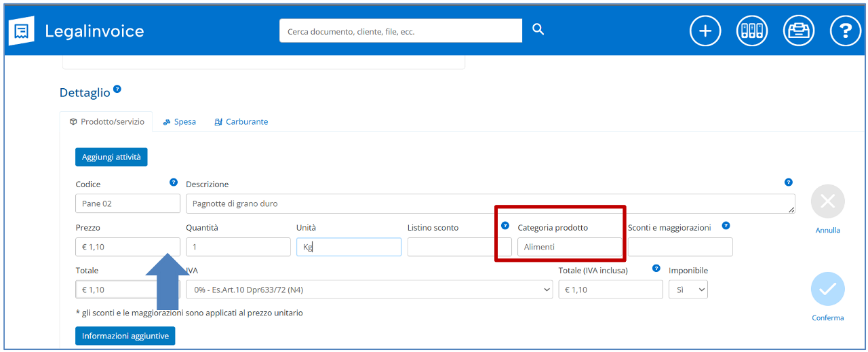The height and width of the screenshot is (352, 868).
Task: Click the search magnifier icon
Action: point(538,30)
